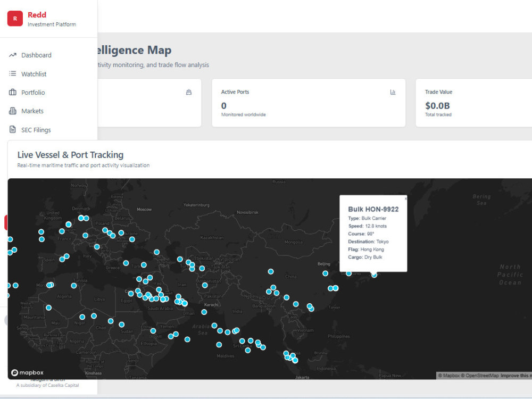This screenshot has width=532, height=399.
Task: Click the vessel marker in Afghanistan
Action: [205, 285]
